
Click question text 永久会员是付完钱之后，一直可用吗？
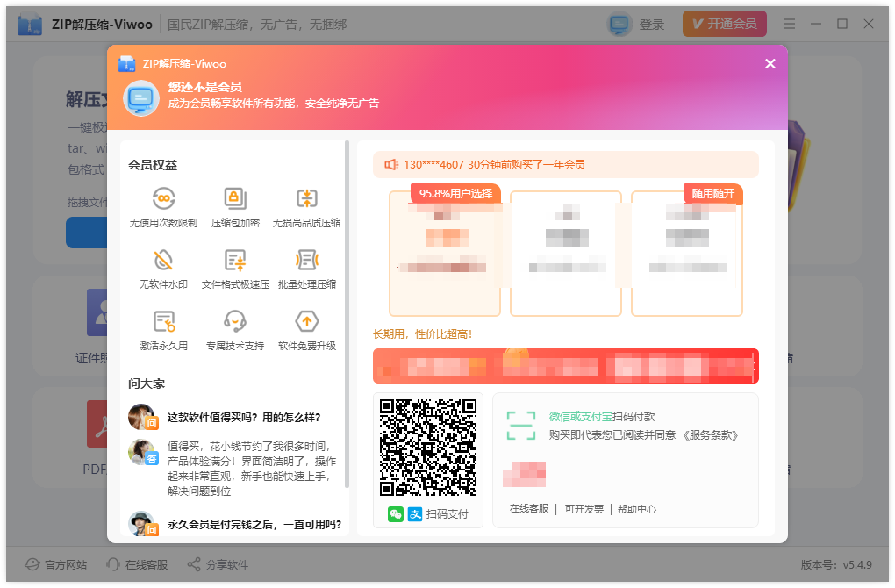pos(254,524)
